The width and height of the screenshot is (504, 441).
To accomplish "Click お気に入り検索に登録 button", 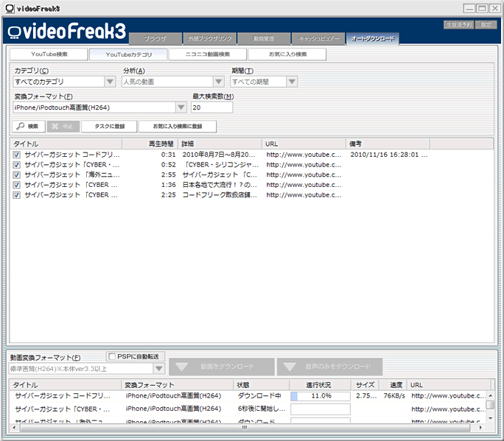I will [178, 127].
